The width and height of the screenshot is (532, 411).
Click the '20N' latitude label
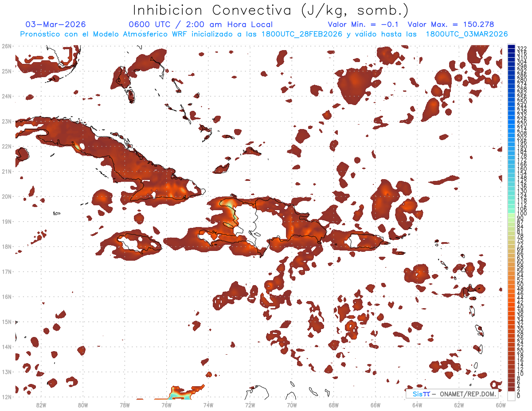pos(7,196)
